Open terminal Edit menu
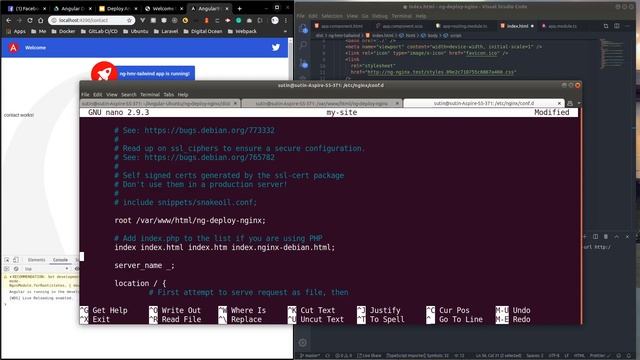The width and height of the screenshot is (640, 360). (x=98, y=95)
